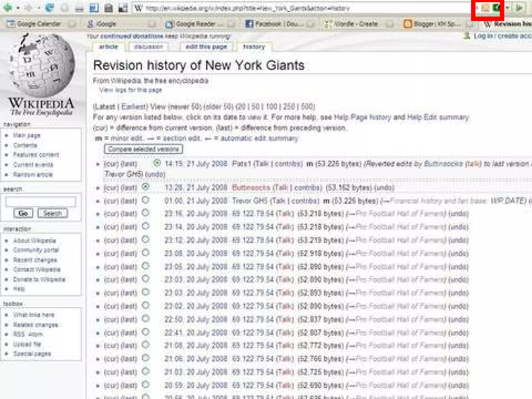Click the Wikipedia search input field
The height and width of the screenshot is (399, 532).
tap(41, 201)
